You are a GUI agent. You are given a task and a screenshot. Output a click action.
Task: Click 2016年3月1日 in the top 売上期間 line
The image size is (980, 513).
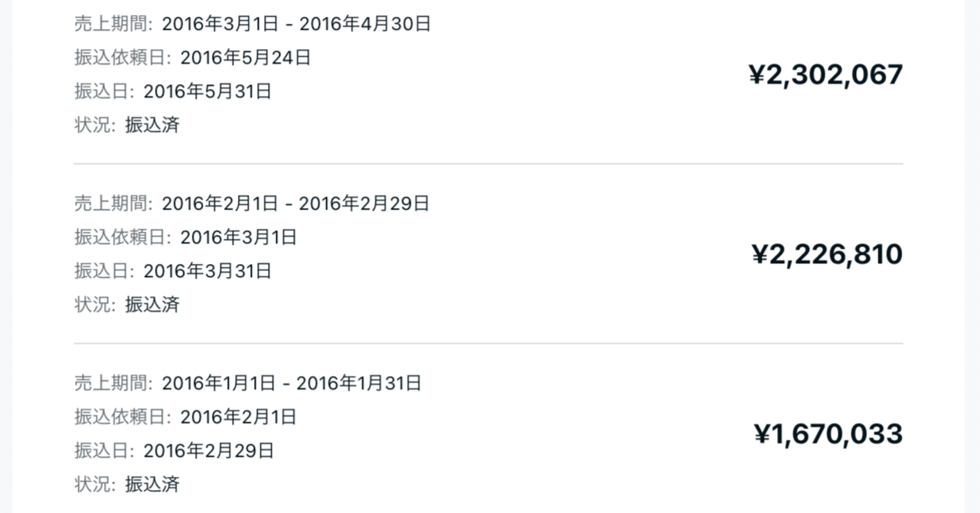220,24
